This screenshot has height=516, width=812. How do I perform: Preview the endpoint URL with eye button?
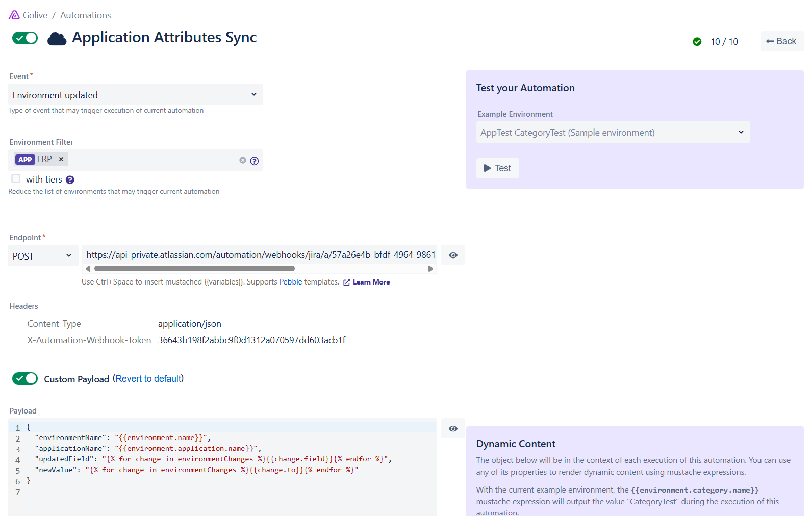[x=453, y=255]
